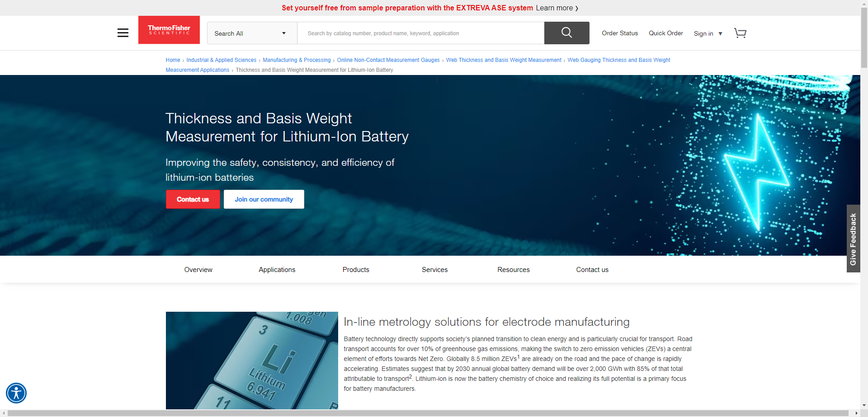
Task: Click Join our community button
Action: tap(264, 199)
